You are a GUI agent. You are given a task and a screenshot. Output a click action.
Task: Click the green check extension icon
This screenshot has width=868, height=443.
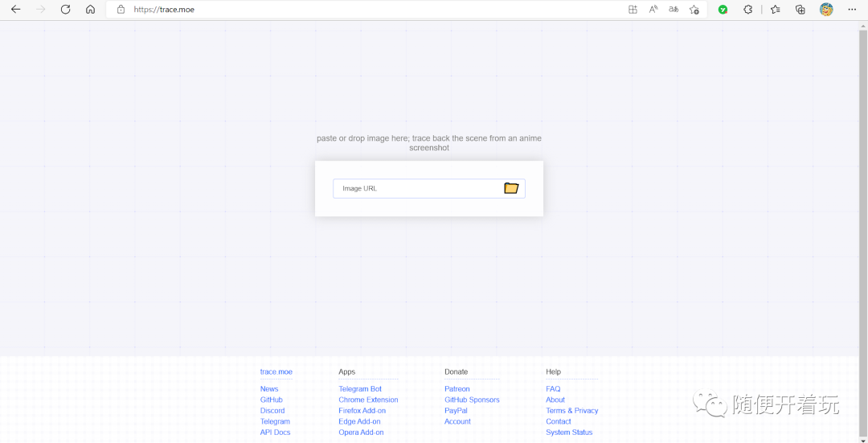coord(723,10)
